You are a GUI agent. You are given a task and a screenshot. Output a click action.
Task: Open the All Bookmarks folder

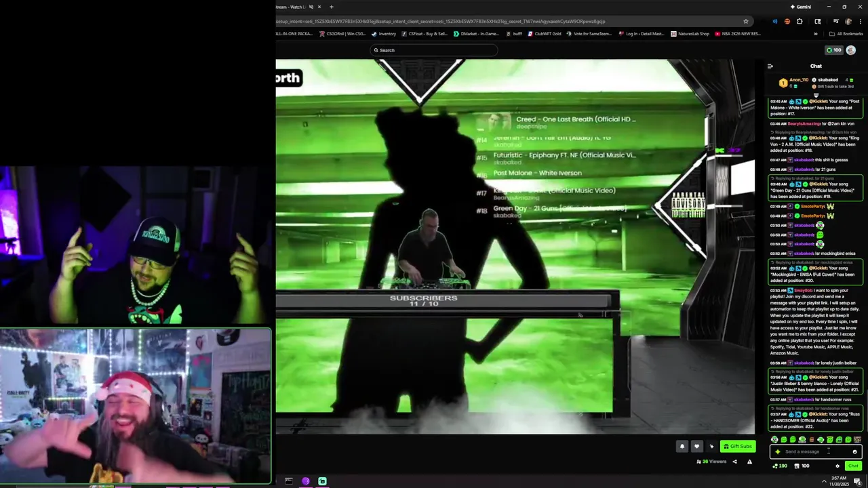point(846,33)
